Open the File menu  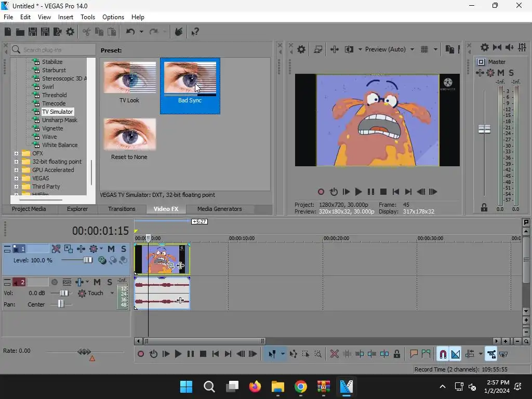(x=8, y=17)
